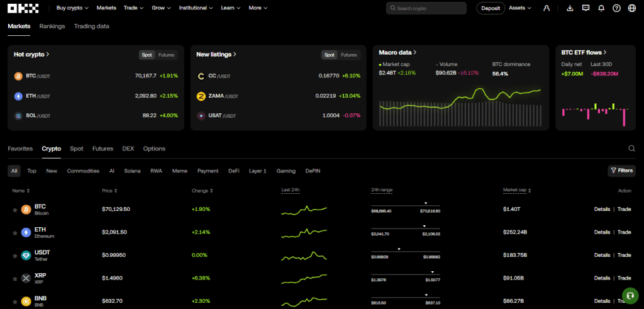Viewport: 644px width, 309px height.
Task: Click the download app icon
Action: point(570,8)
